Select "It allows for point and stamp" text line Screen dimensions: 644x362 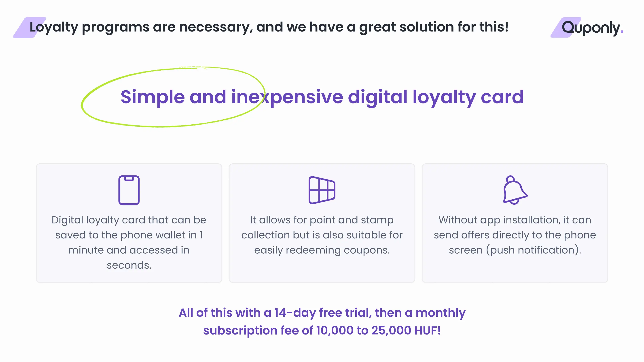point(322,220)
